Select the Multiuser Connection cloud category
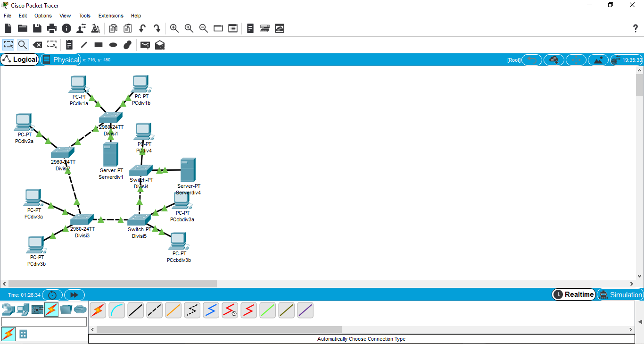 coord(80,310)
